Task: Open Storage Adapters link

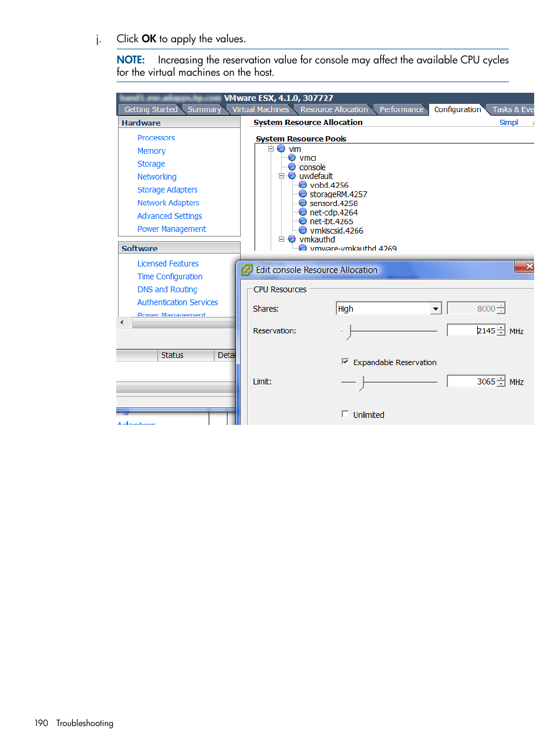Action: (167, 190)
